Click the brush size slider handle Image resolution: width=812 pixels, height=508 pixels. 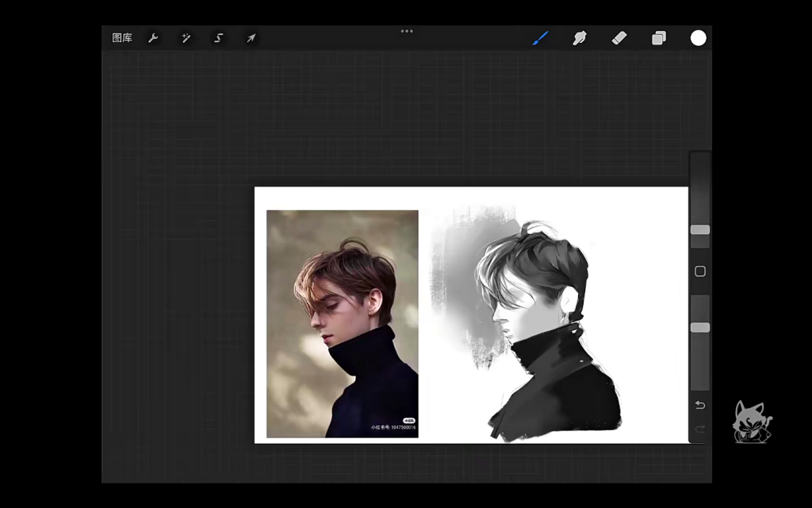pos(699,229)
